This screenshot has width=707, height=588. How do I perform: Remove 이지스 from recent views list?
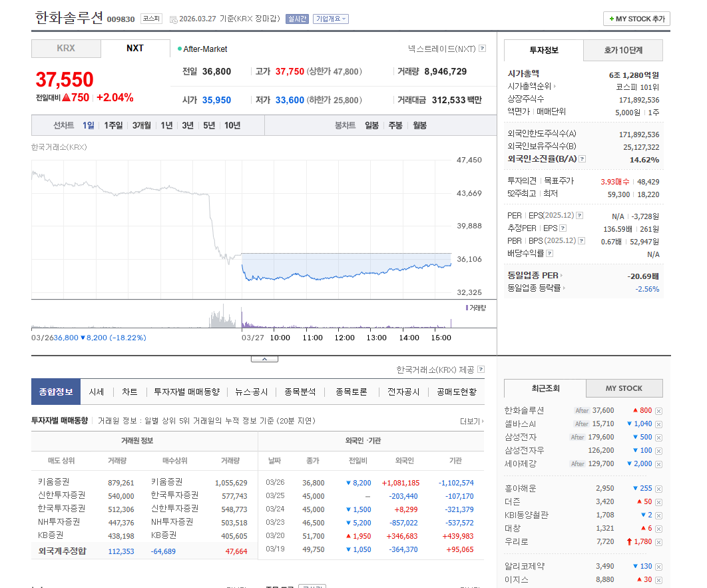click(659, 580)
